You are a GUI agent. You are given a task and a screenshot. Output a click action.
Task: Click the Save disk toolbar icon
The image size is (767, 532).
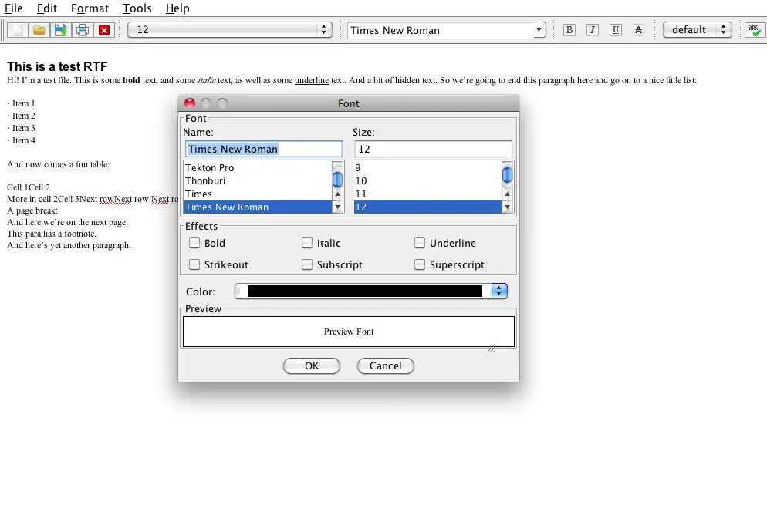[61, 30]
